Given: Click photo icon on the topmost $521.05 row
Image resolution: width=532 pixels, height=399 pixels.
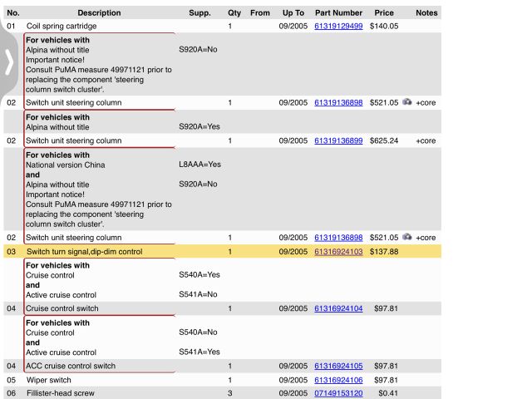Looking at the screenshot, I should coord(407,102).
